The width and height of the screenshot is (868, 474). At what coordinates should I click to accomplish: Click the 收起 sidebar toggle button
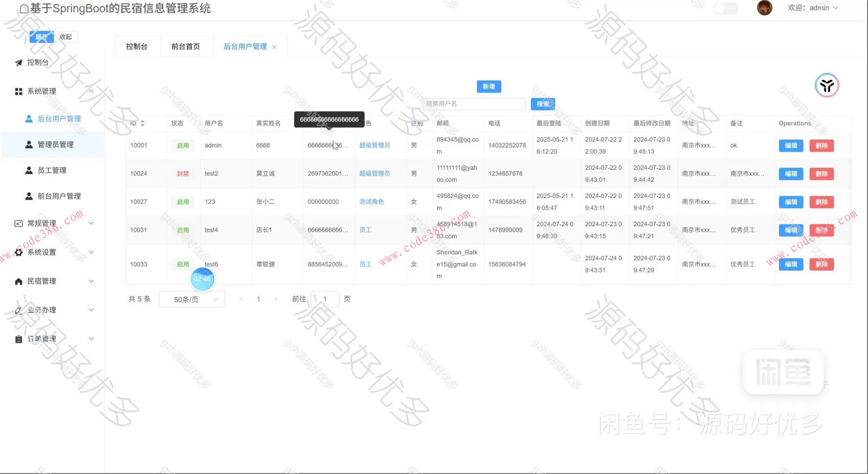click(65, 37)
